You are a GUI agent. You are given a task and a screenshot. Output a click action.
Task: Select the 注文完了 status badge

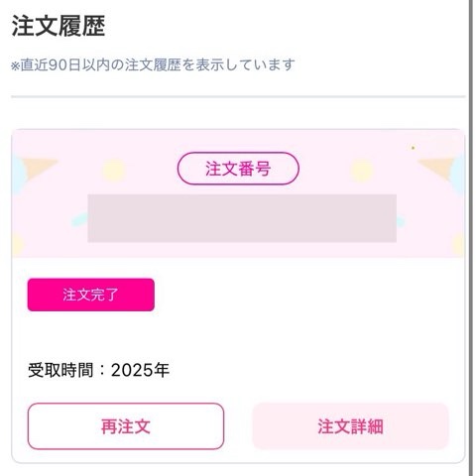pos(91,295)
